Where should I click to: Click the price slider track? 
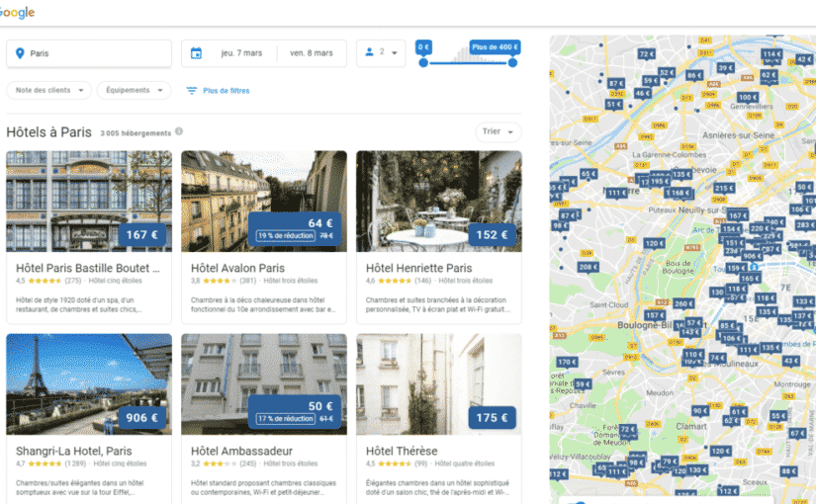(468, 63)
